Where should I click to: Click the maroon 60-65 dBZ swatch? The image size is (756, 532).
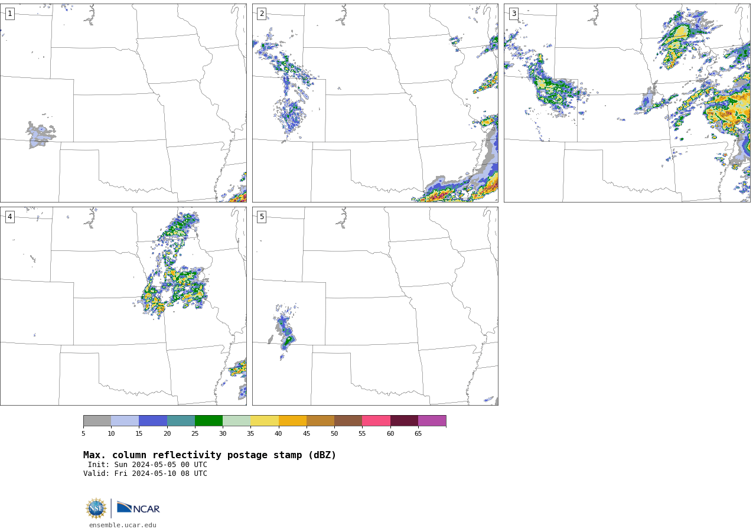[404, 420]
